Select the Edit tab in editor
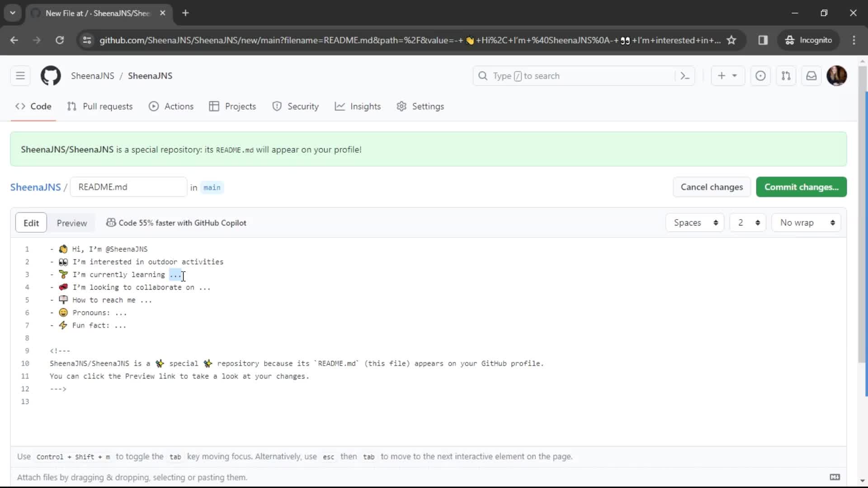The image size is (868, 488). tap(31, 222)
